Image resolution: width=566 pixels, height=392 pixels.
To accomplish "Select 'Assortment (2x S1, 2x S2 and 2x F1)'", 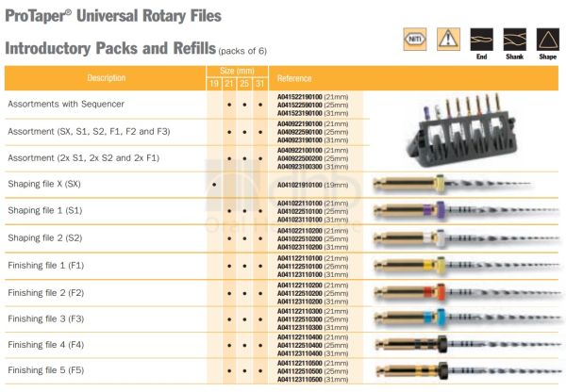I will [x=83, y=158].
